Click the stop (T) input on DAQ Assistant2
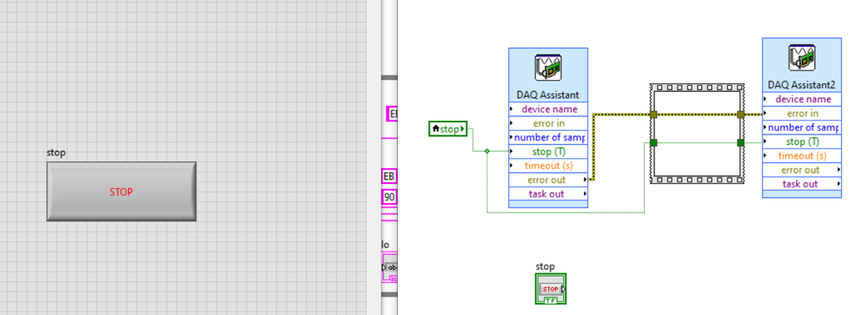Viewport: 868px width, 315px height. pos(802,141)
